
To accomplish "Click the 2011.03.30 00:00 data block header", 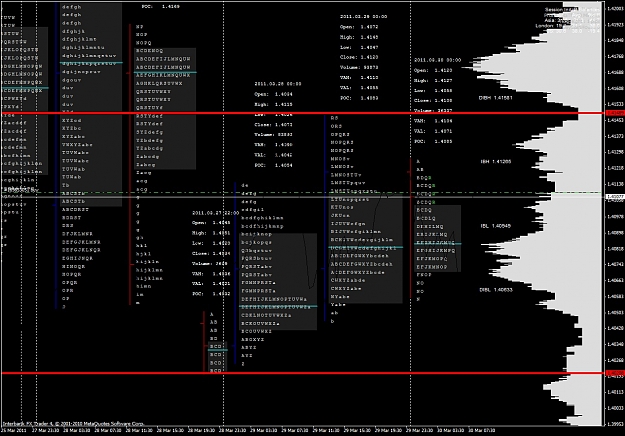I will [x=437, y=60].
